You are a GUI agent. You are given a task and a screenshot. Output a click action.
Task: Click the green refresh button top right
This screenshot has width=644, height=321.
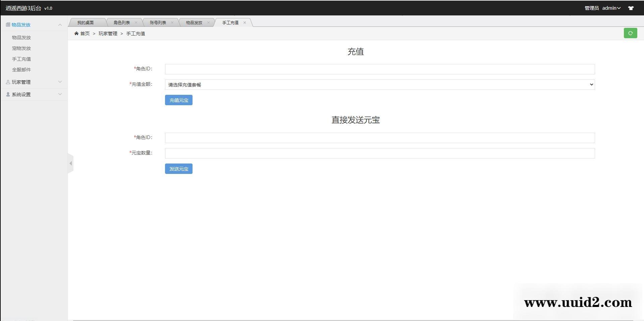pyautogui.click(x=631, y=33)
